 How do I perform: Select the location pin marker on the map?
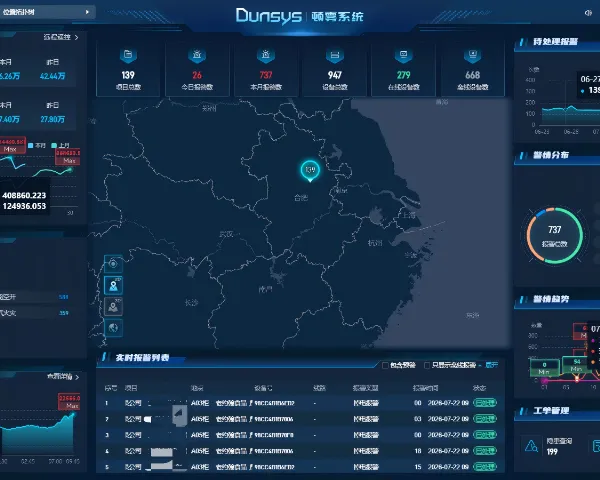click(310, 171)
